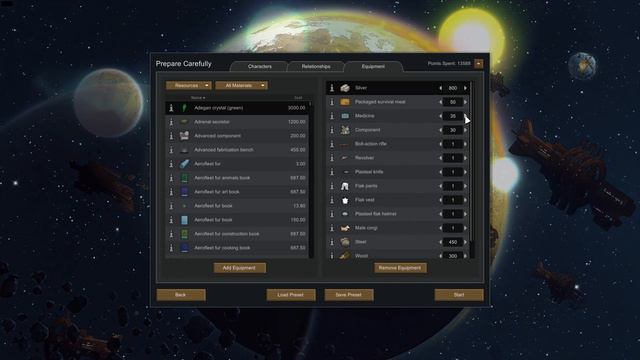
Task: Click the Load Preset button
Action: coord(291,295)
